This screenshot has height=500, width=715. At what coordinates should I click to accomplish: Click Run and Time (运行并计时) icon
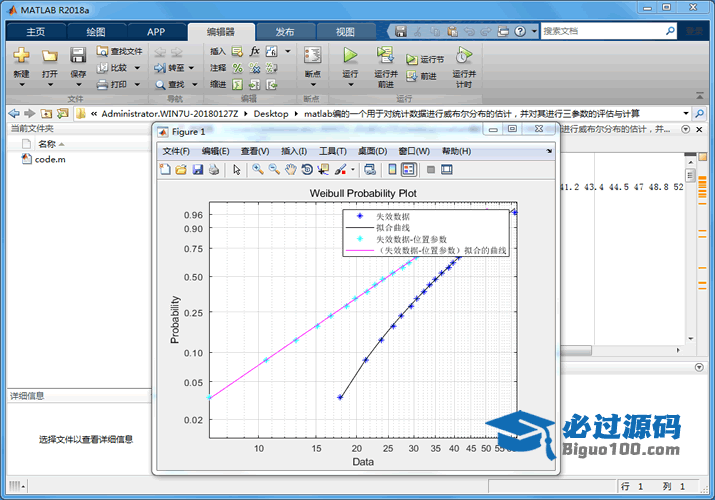(464, 55)
